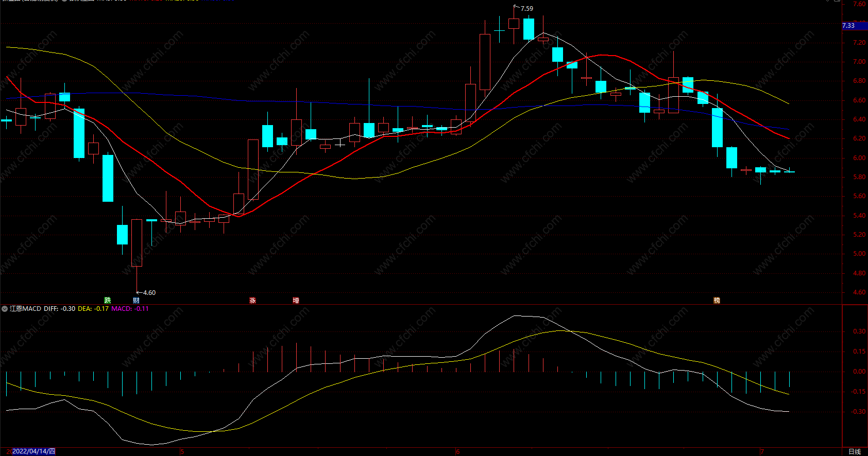Image resolution: width=868 pixels, height=456 pixels.
Task: Click the -0.15 MACD axis label
Action: pyautogui.click(x=858, y=392)
